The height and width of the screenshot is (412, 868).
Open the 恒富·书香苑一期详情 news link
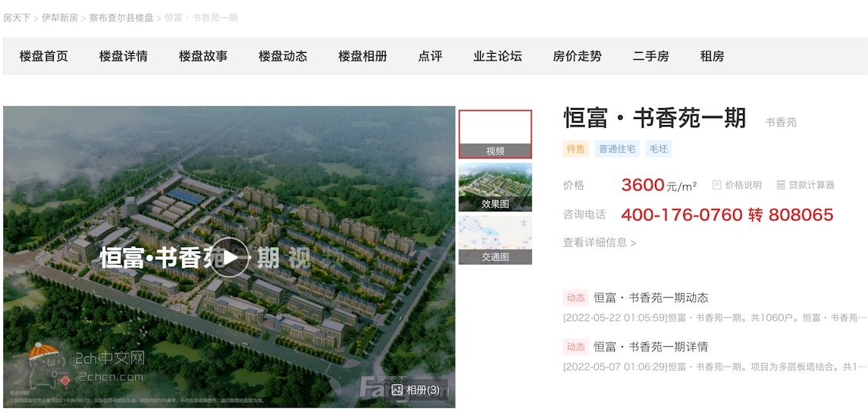[651, 348]
